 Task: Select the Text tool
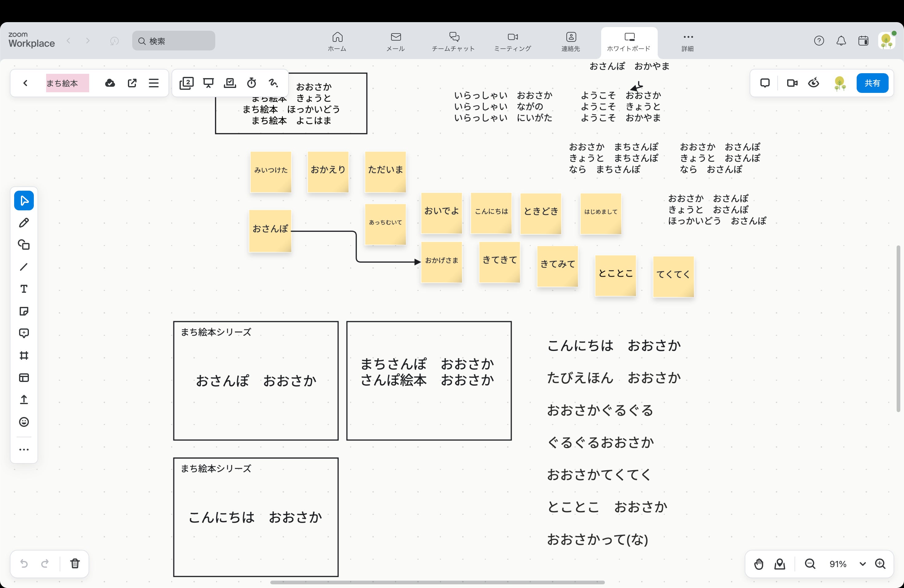point(24,289)
